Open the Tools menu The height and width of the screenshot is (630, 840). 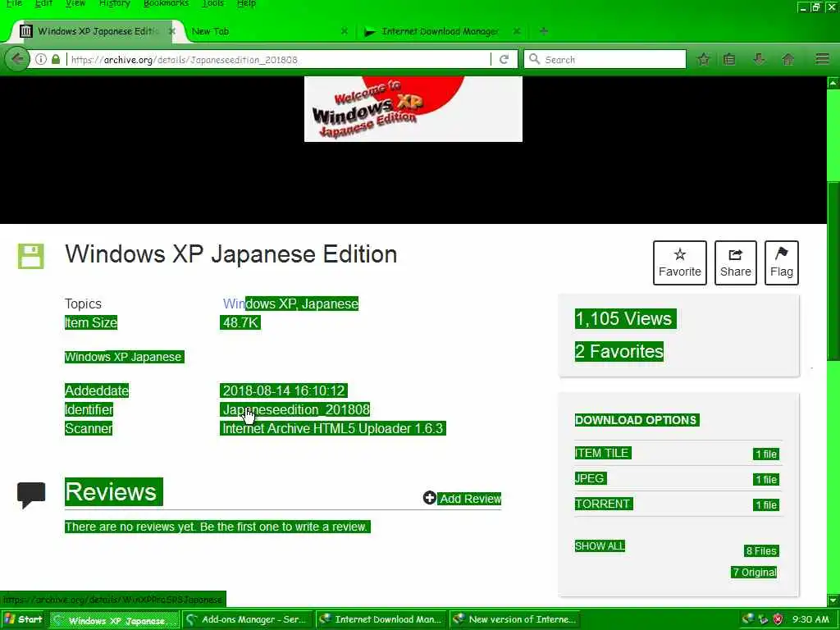[x=213, y=4]
